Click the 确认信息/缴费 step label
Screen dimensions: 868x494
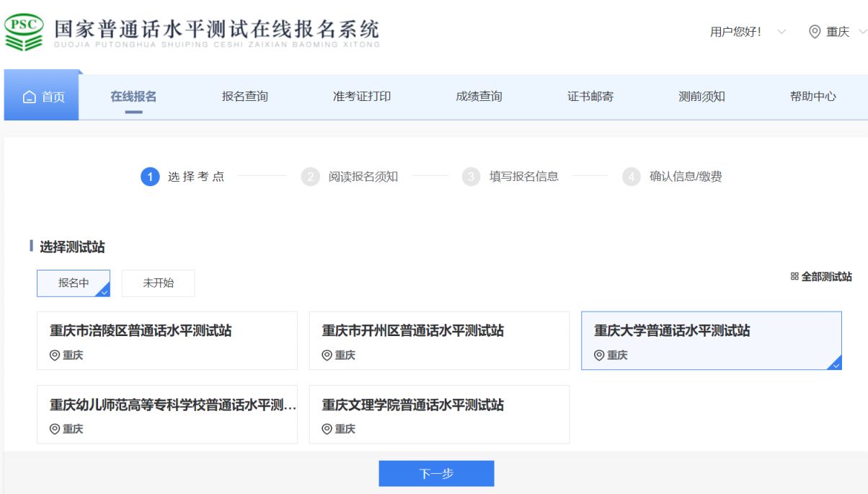pos(686,177)
